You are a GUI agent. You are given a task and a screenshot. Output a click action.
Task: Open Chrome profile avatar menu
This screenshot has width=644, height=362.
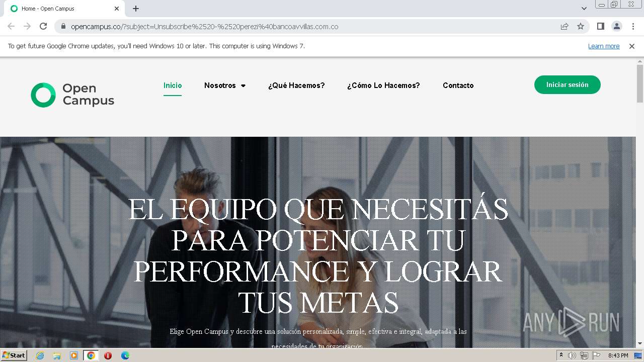click(x=616, y=26)
